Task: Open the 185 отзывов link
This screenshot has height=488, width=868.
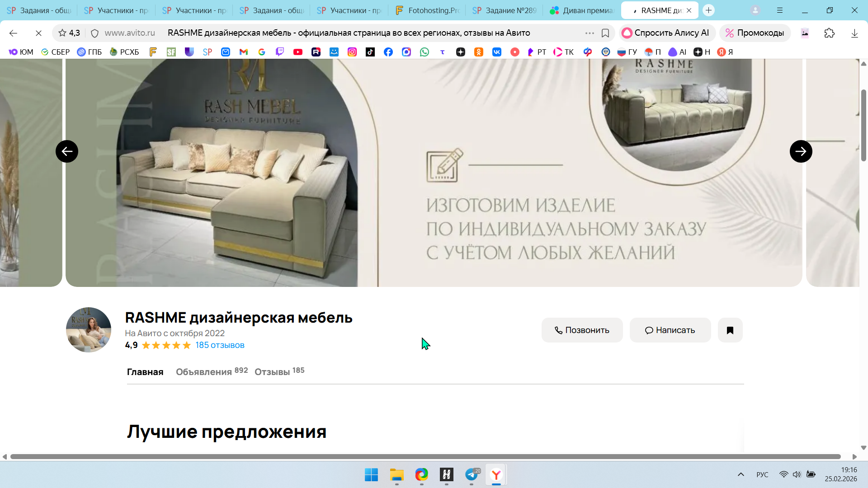Action: 220,345
